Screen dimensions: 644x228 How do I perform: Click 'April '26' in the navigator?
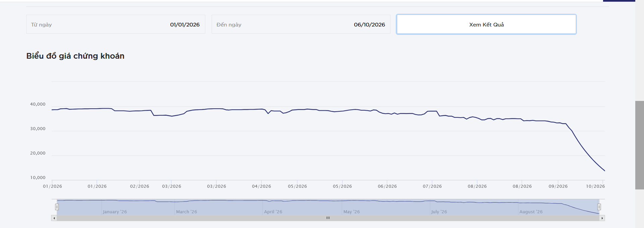point(273,212)
